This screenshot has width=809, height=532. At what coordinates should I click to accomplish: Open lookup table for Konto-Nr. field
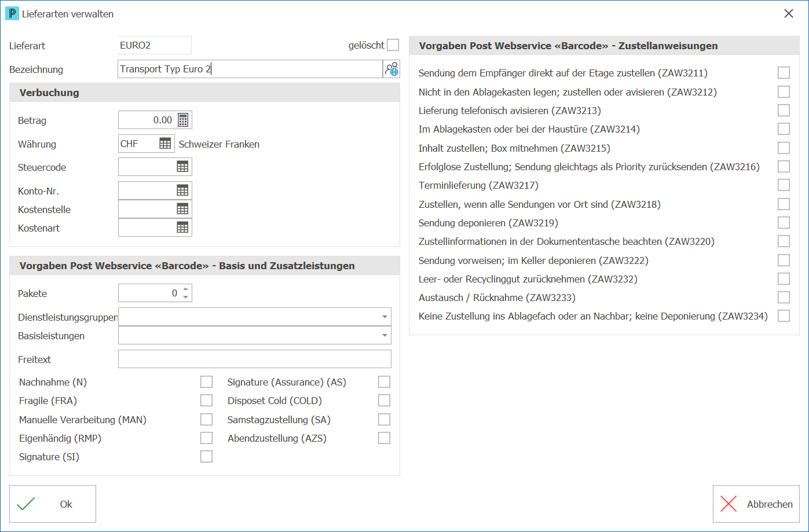tap(182, 190)
